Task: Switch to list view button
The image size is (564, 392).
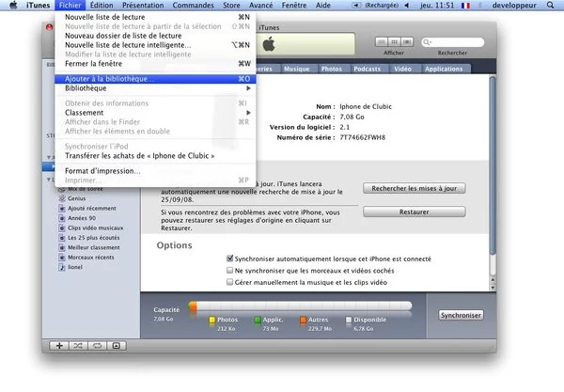Action: tap(382, 41)
